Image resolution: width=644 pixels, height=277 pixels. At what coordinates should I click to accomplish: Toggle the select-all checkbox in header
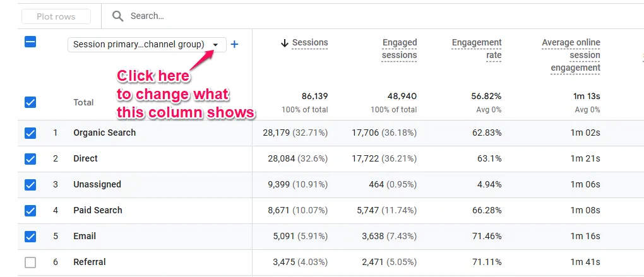tap(30, 42)
